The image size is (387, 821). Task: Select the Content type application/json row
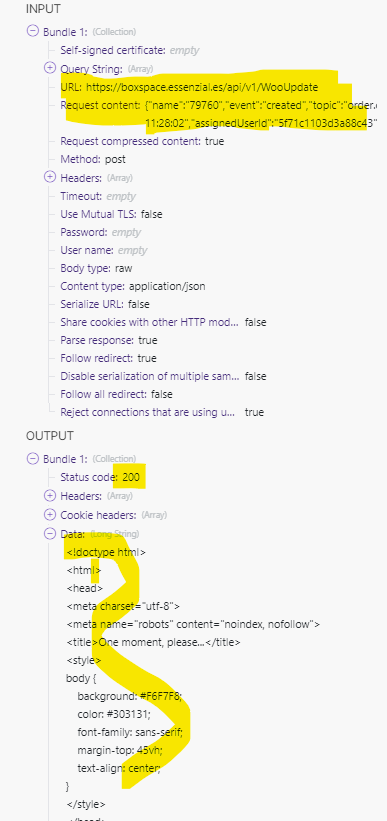(132, 286)
